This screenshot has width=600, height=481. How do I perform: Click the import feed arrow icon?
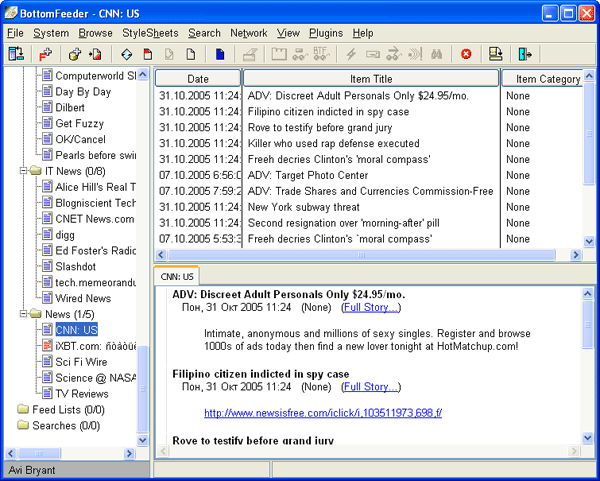click(93, 54)
